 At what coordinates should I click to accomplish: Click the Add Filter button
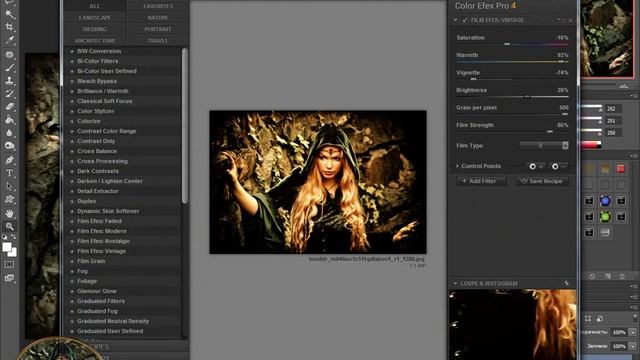[x=480, y=181]
